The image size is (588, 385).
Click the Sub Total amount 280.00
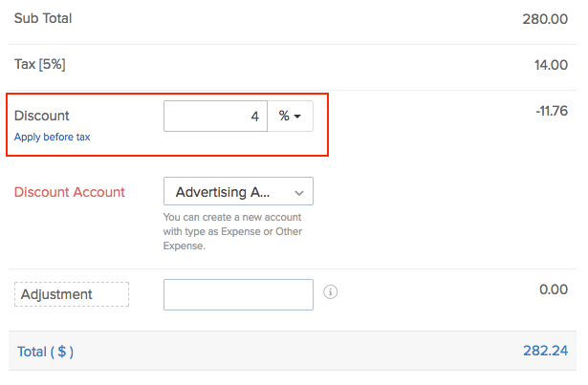click(x=546, y=18)
